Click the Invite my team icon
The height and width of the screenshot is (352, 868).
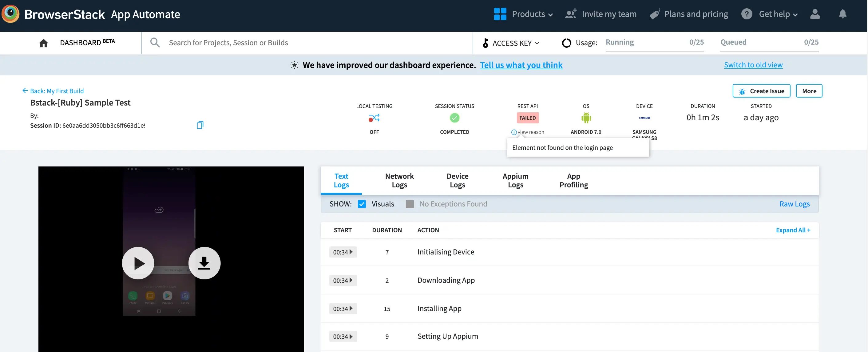(571, 14)
